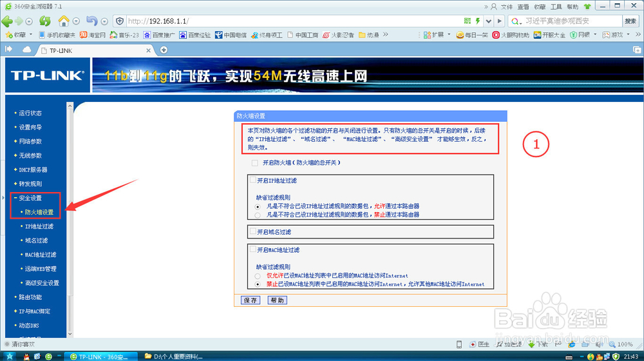Open the 工具 menu
Image resolution: width=644 pixels, height=361 pixels.
pyautogui.click(x=556, y=6)
